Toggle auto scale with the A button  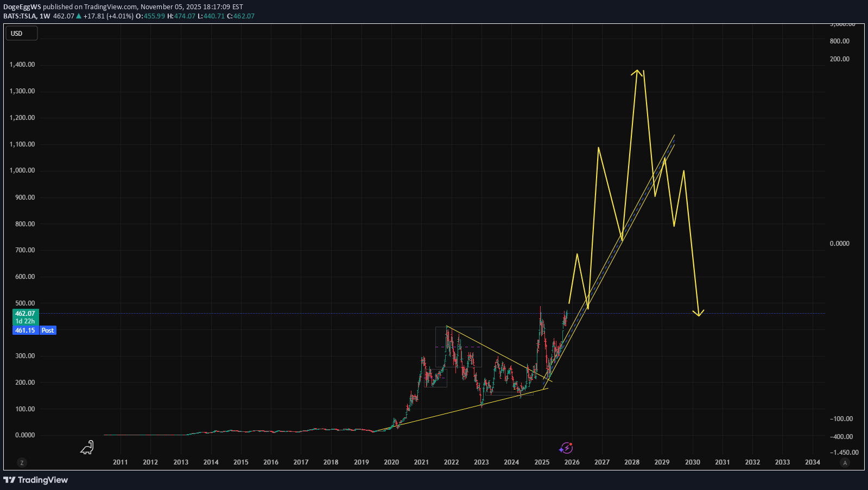845,463
